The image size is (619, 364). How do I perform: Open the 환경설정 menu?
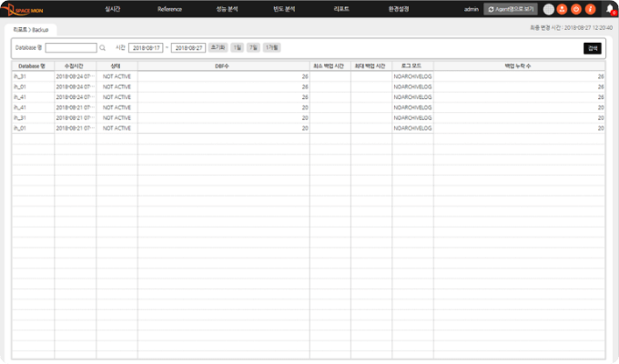pyautogui.click(x=399, y=9)
